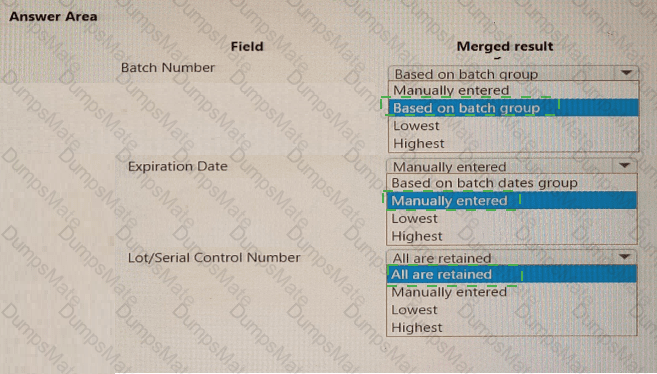
Task: Select 'Highest' under Lot/Serial Control Number
Action: tap(512, 327)
